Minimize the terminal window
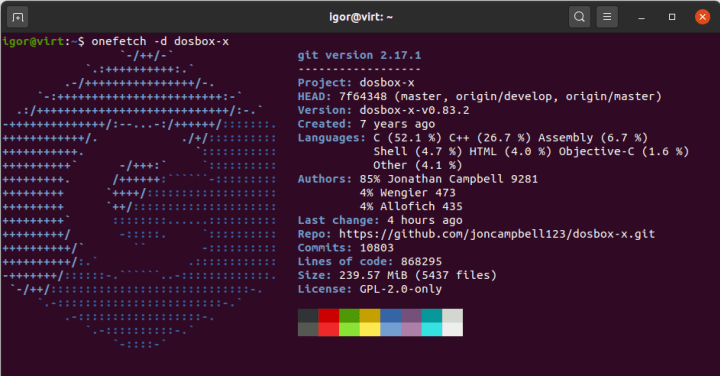The image size is (720, 376). pos(641,17)
